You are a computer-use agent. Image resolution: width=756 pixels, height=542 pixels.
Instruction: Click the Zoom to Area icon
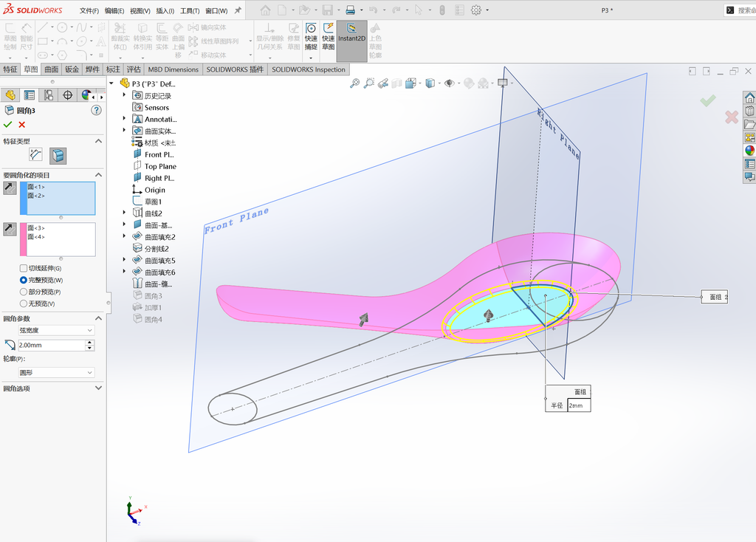(x=369, y=83)
